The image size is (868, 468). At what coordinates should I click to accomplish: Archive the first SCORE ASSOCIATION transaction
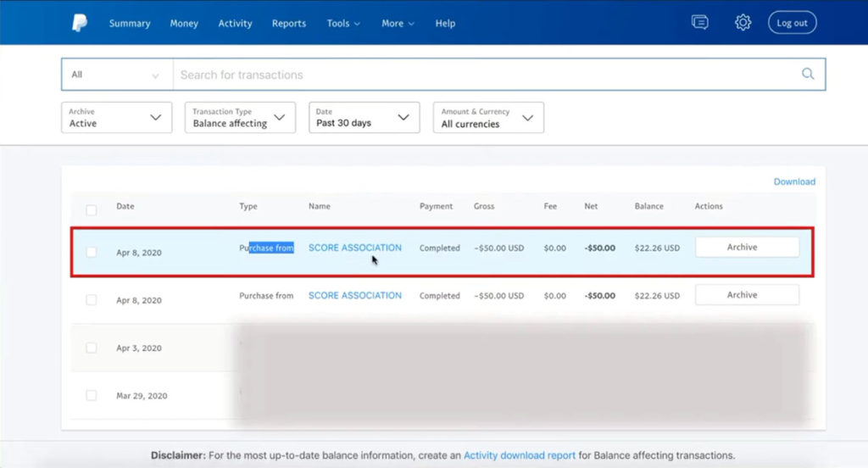pyautogui.click(x=748, y=247)
